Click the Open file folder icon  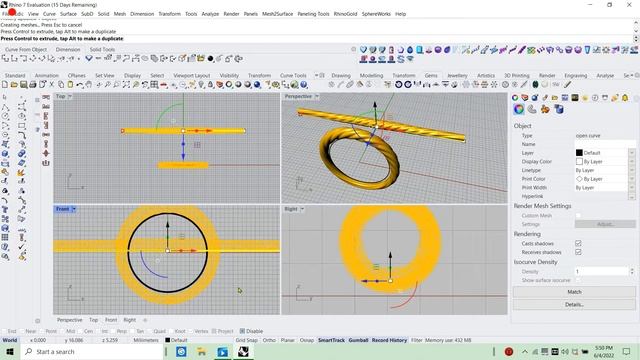pyautogui.click(x=14, y=84)
